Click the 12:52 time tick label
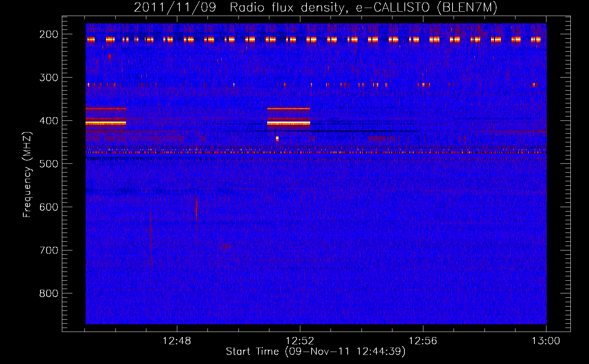 pyautogui.click(x=300, y=341)
